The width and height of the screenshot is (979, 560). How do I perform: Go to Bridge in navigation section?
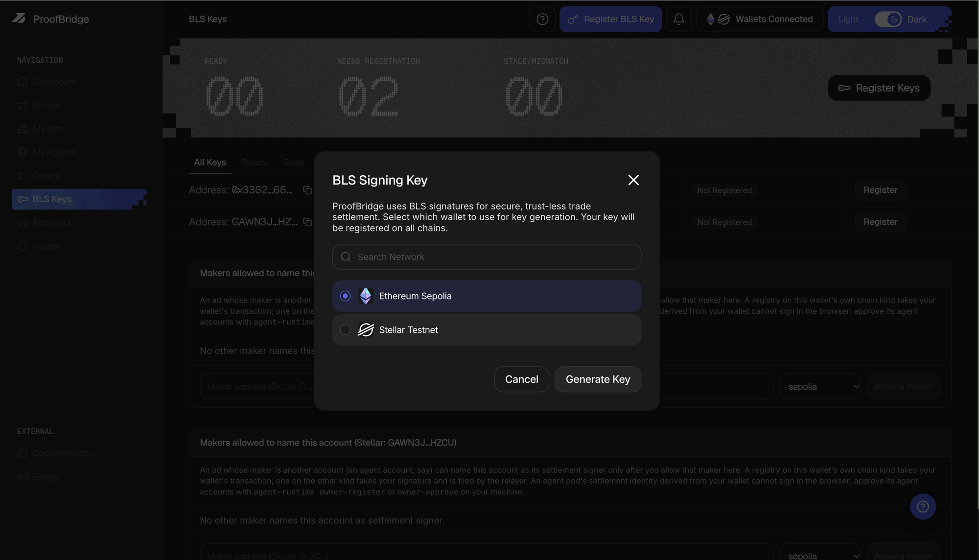point(46,105)
